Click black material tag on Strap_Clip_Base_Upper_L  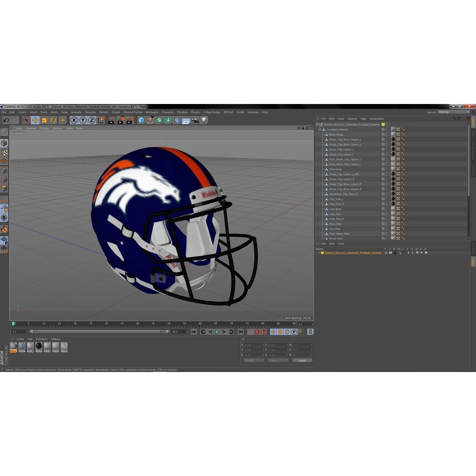click(x=393, y=139)
